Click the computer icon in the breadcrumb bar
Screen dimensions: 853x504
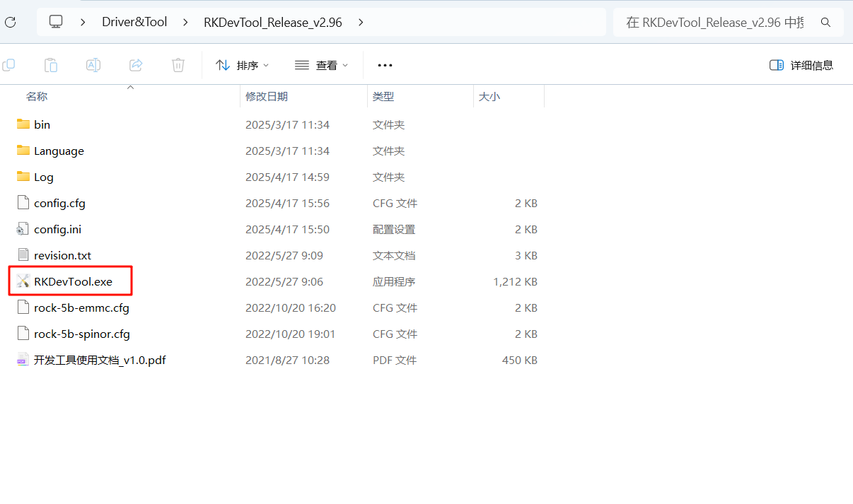click(x=55, y=22)
